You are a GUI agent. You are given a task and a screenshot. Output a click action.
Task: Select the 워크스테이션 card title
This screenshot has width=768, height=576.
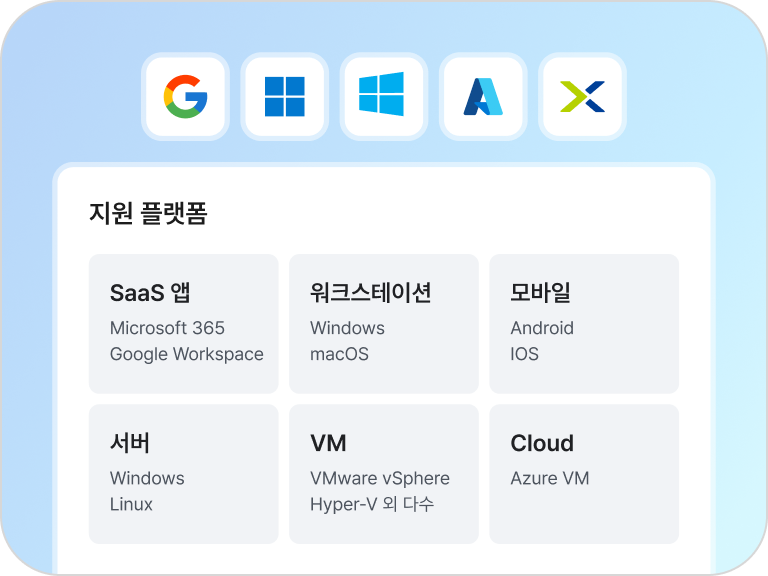click(x=371, y=293)
